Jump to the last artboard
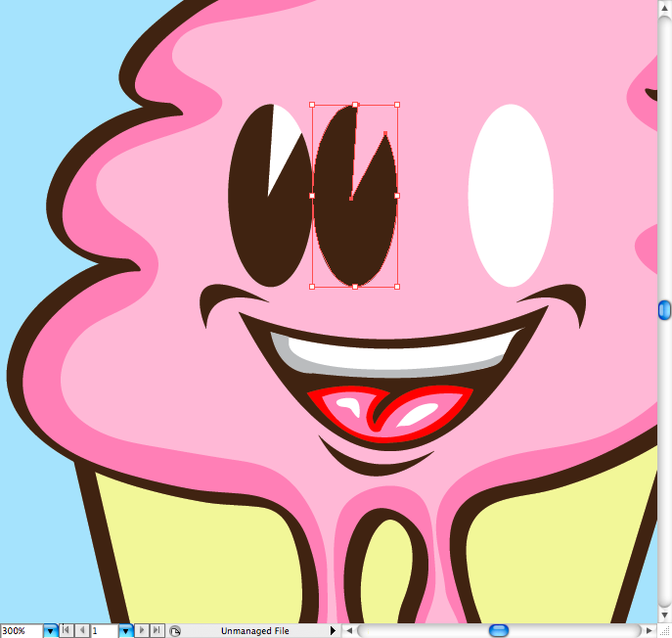This screenshot has width=672, height=638. pos(157,631)
